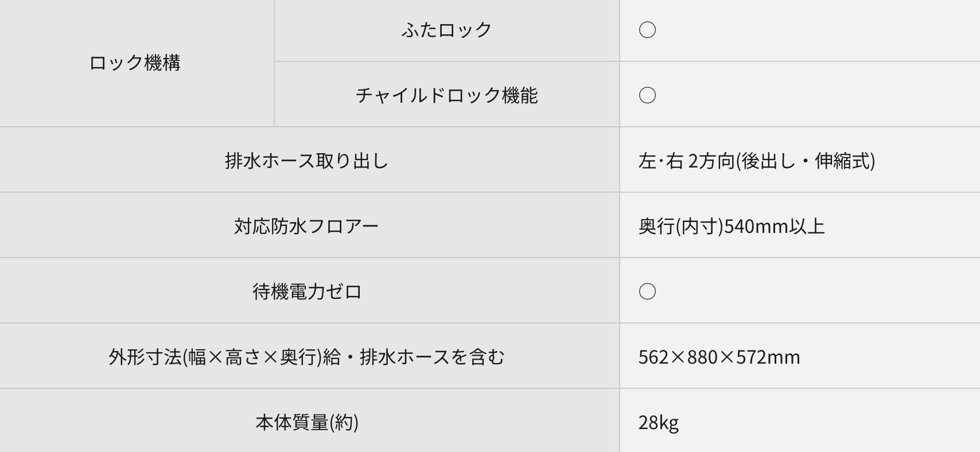Click the チャイルドロック機能 label

pos(446,95)
